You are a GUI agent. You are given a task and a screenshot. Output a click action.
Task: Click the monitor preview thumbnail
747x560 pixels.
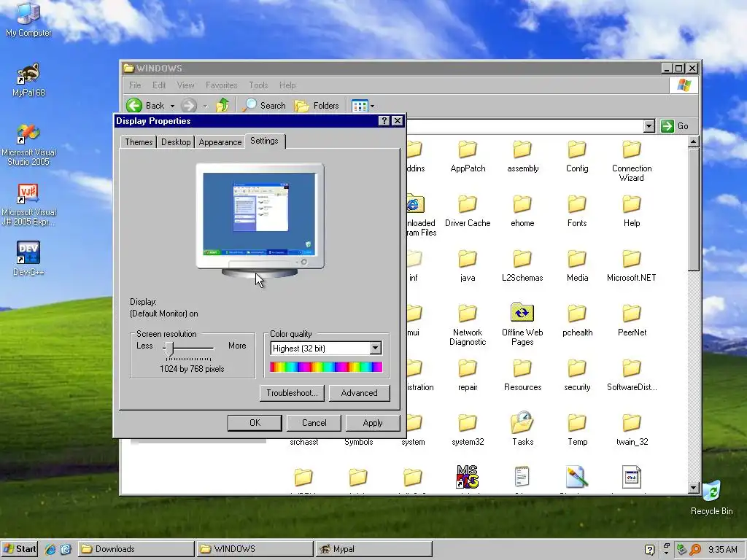click(260, 221)
